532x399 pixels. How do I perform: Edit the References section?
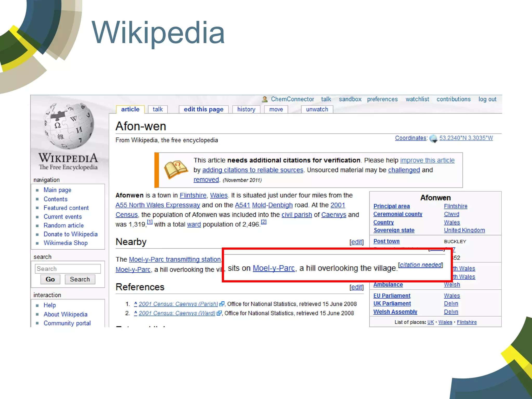tap(356, 287)
